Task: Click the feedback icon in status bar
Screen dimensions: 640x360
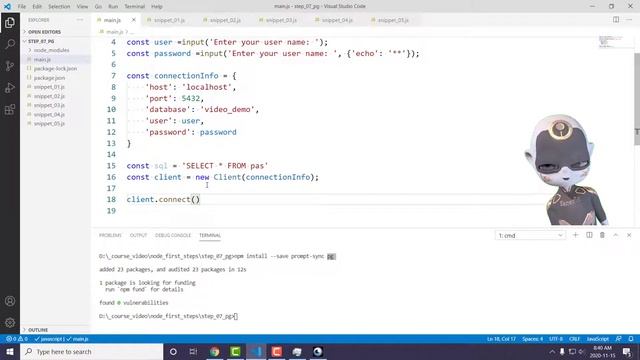Action: [x=619, y=339]
